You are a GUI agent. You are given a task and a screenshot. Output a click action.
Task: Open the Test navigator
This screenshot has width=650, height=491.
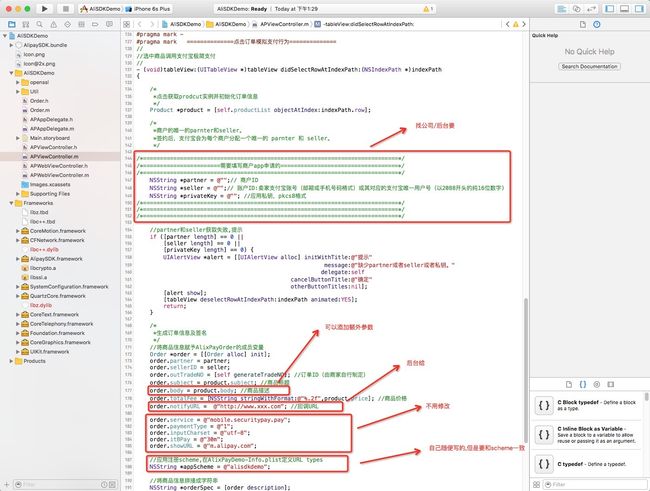68,24
